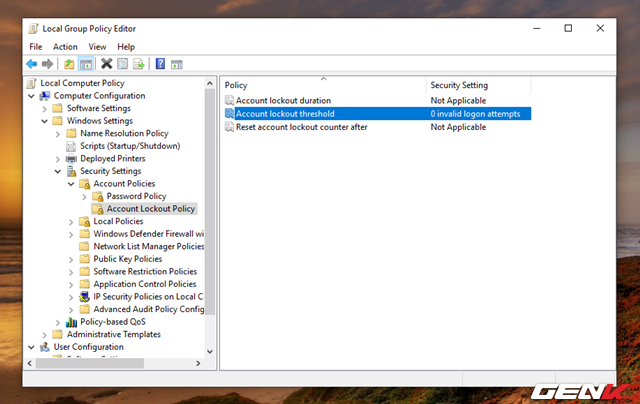Viewport: 640px width, 404px height.
Task: Maximize the Local Group Policy Editor window
Action: tap(568, 28)
